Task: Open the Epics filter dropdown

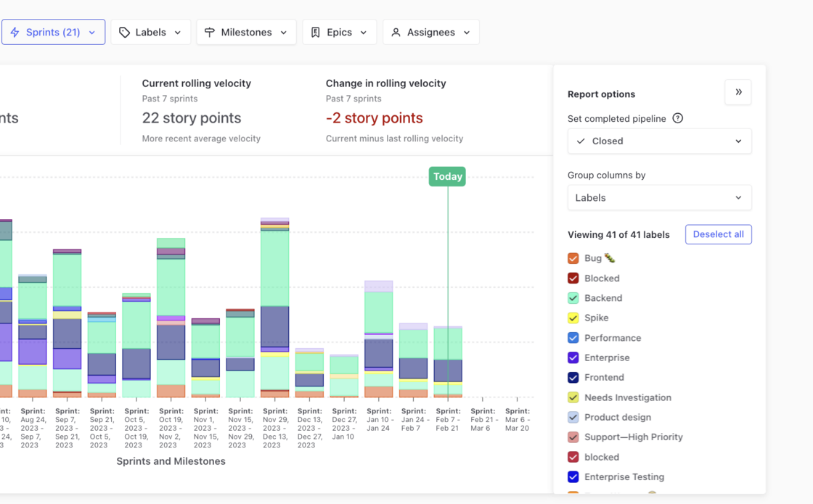Action: [340, 32]
